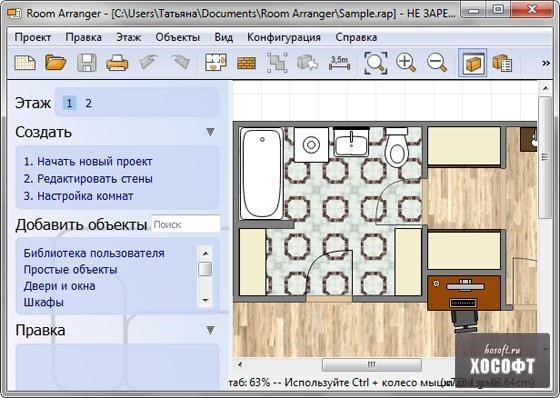Image resolution: width=560 pixels, height=398 pixels.
Task: Open Библиотека пользователя category
Action: point(94,253)
